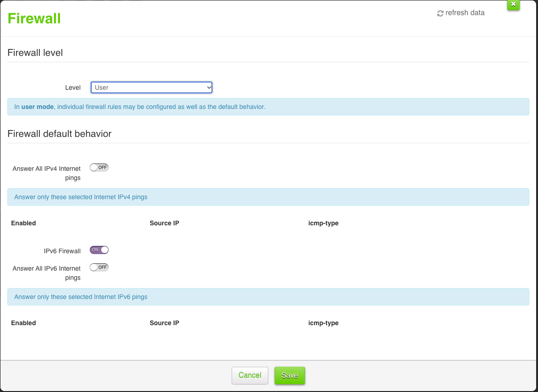Disable the IPv6 Firewall switch

coord(99,250)
